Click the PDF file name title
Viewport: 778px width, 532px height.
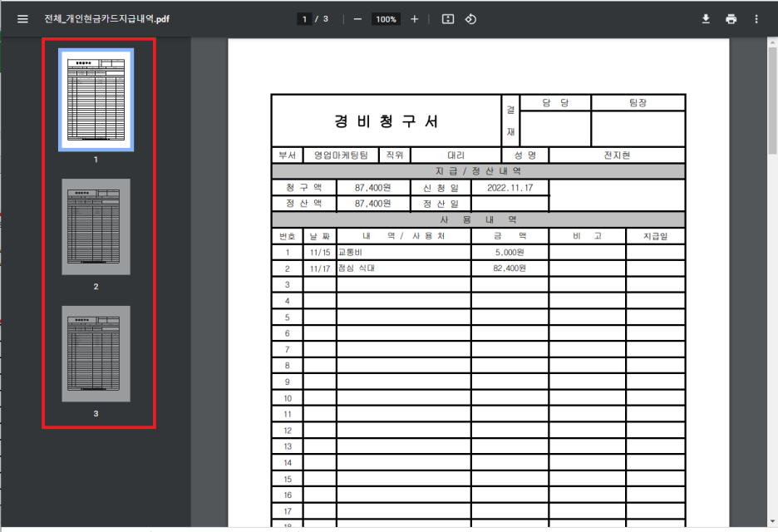106,19
